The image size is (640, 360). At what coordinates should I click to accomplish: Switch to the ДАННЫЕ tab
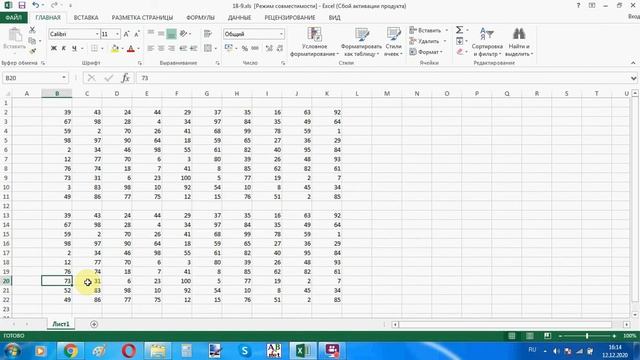(239, 18)
